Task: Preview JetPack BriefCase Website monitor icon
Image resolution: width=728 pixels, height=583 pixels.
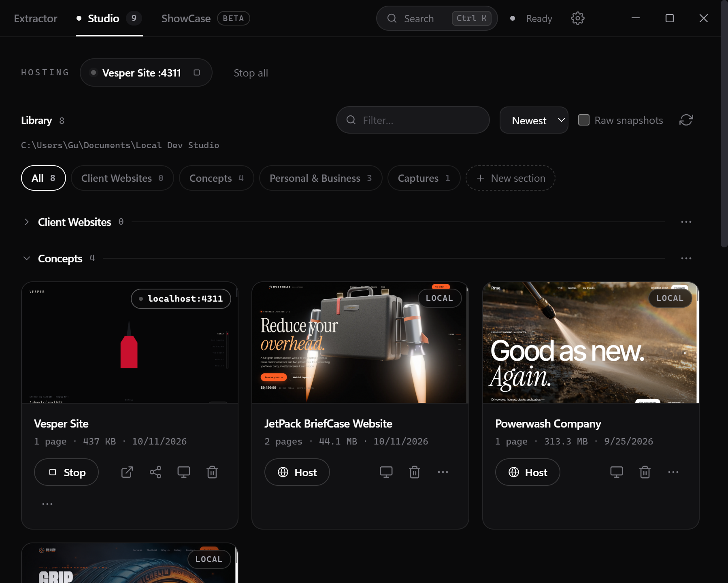Action: tap(386, 472)
